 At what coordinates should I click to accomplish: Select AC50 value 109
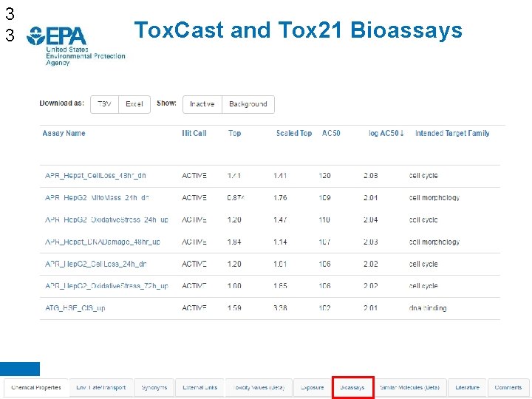(324, 198)
